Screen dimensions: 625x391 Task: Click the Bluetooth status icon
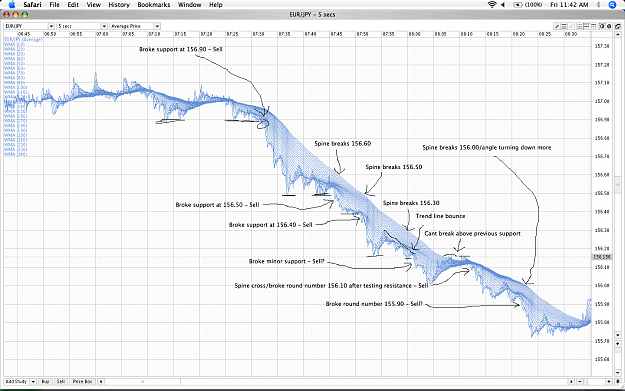tap(598, 5)
